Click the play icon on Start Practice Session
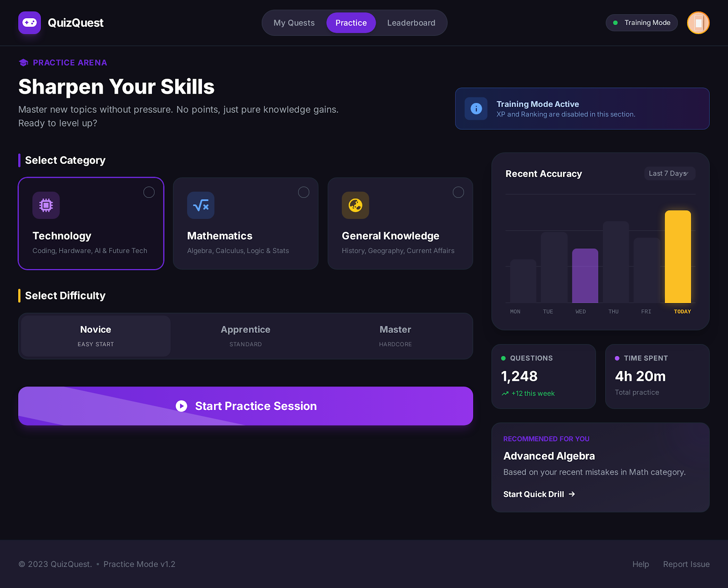Image resolution: width=728 pixels, height=588 pixels. pyautogui.click(x=182, y=406)
